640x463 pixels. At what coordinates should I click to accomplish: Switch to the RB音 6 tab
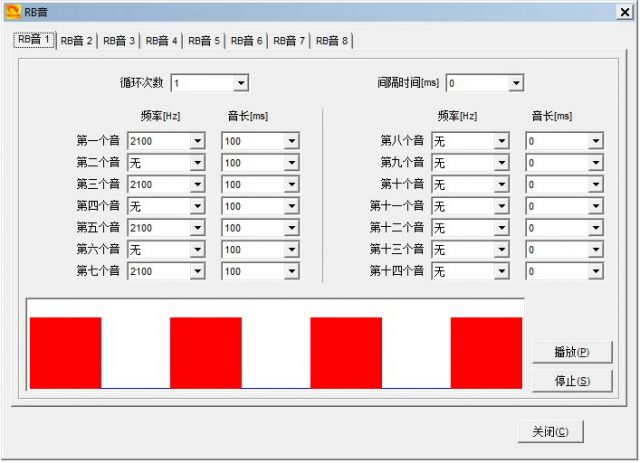(x=247, y=41)
